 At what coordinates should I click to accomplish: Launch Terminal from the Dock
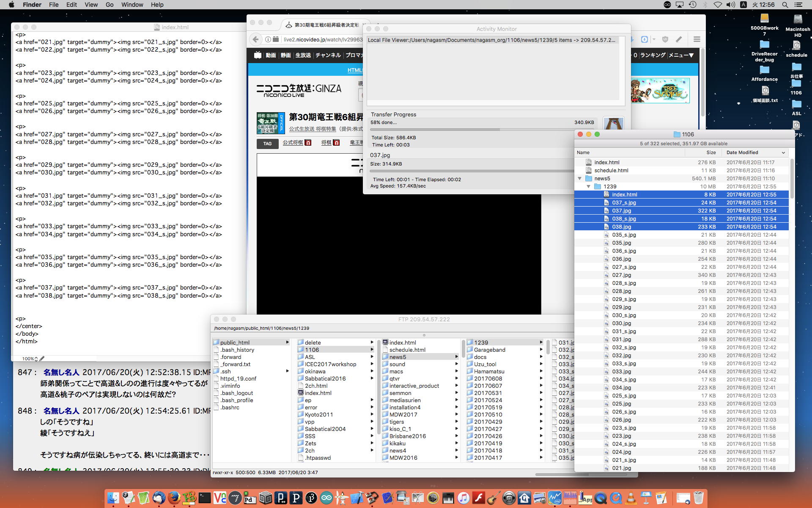(205, 498)
